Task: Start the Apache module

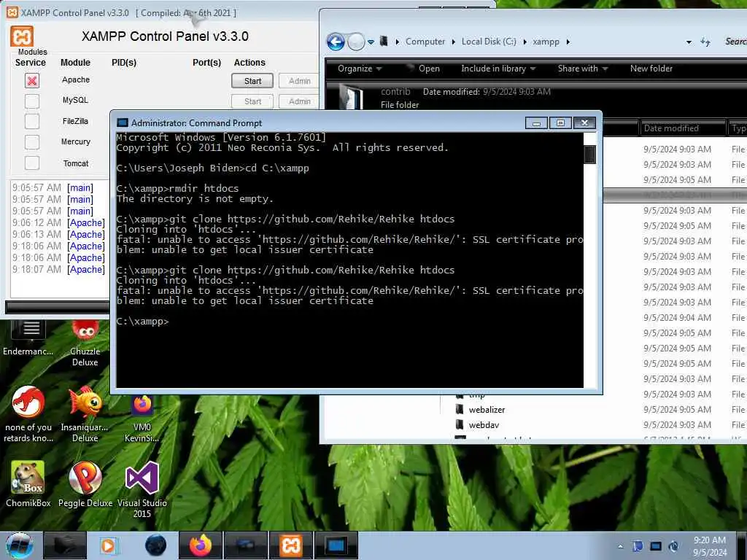Action: click(x=252, y=81)
